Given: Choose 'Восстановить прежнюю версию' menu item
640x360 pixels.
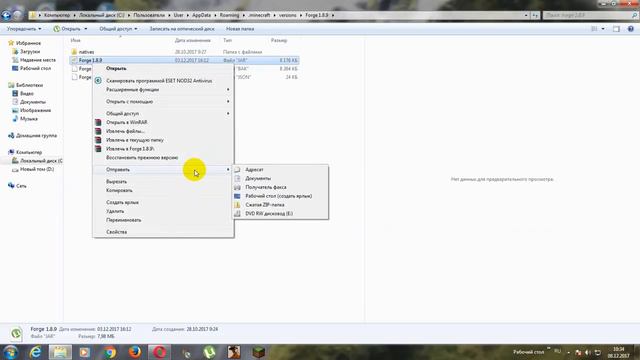Looking at the screenshot, I should pos(142,158).
